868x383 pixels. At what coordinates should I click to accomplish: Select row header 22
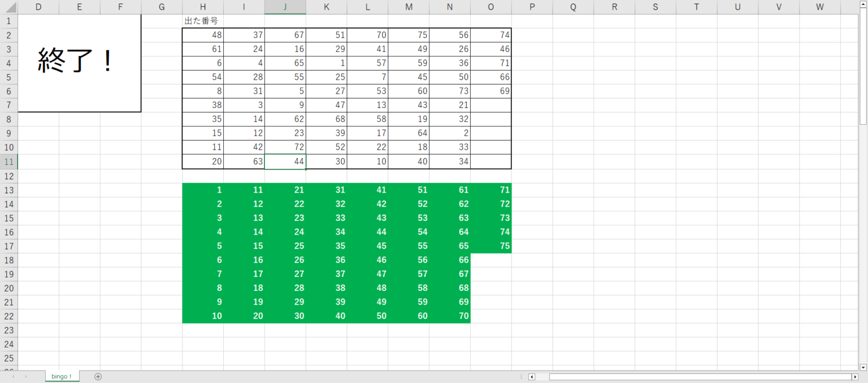pos(9,316)
